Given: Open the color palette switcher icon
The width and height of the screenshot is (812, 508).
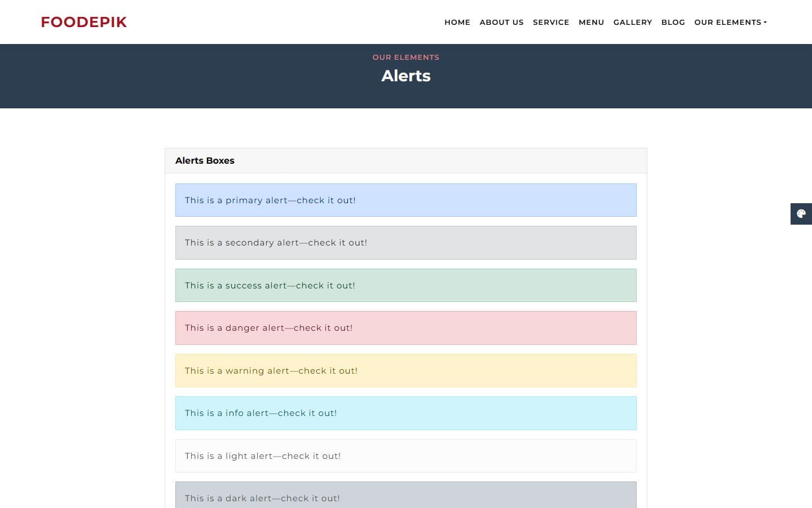Looking at the screenshot, I should [x=801, y=214].
